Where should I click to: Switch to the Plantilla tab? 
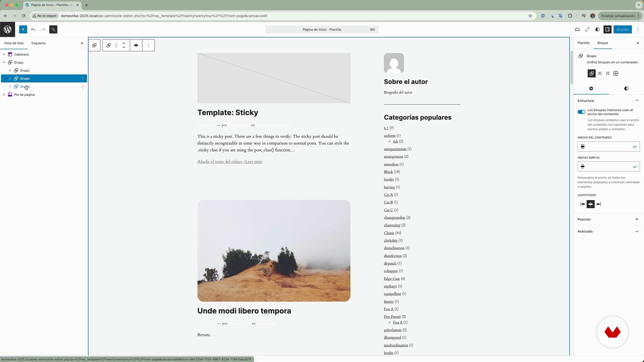(583, 43)
